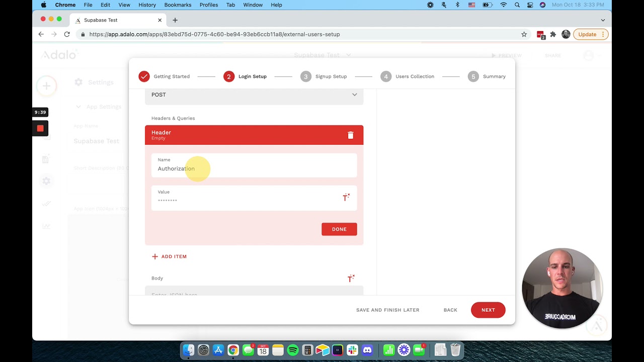The width and height of the screenshot is (644, 362).
Task: Click the BACK button
Action: coord(450,310)
